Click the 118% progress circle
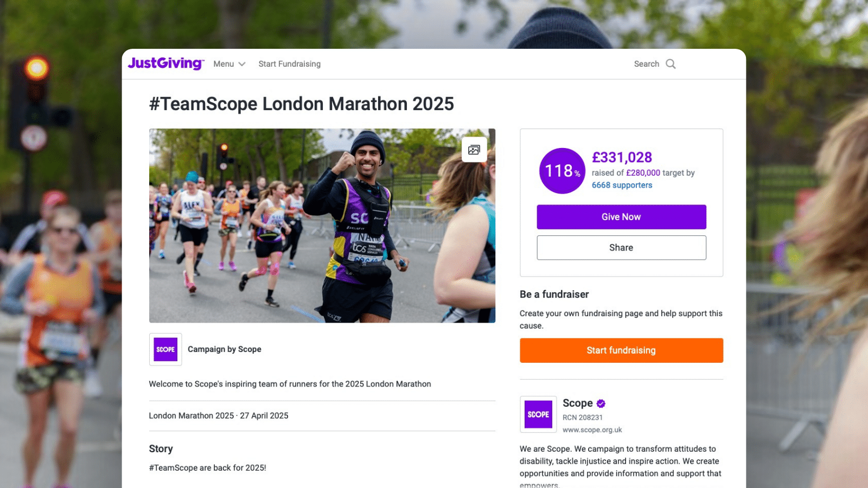Viewport: 868px width, 488px height. pos(562,171)
